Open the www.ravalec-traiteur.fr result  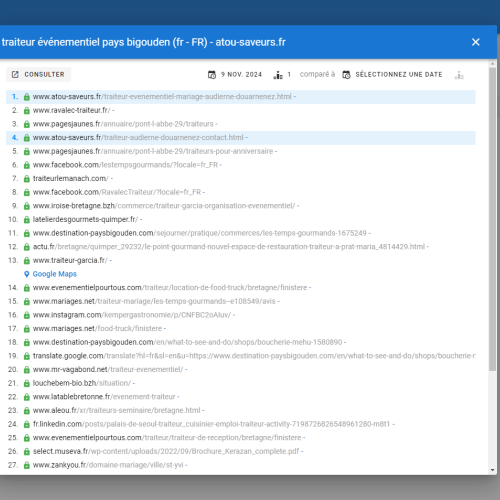coord(71,110)
